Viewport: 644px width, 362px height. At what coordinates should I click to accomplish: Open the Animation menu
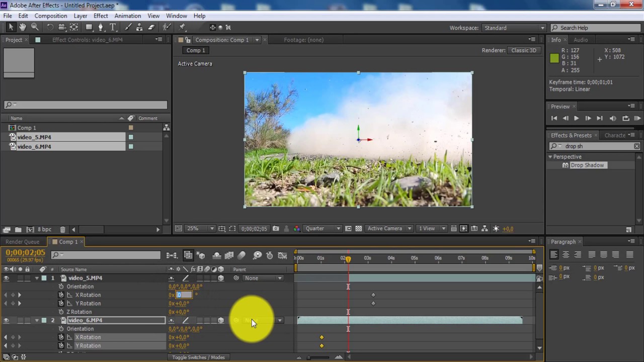(x=128, y=16)
